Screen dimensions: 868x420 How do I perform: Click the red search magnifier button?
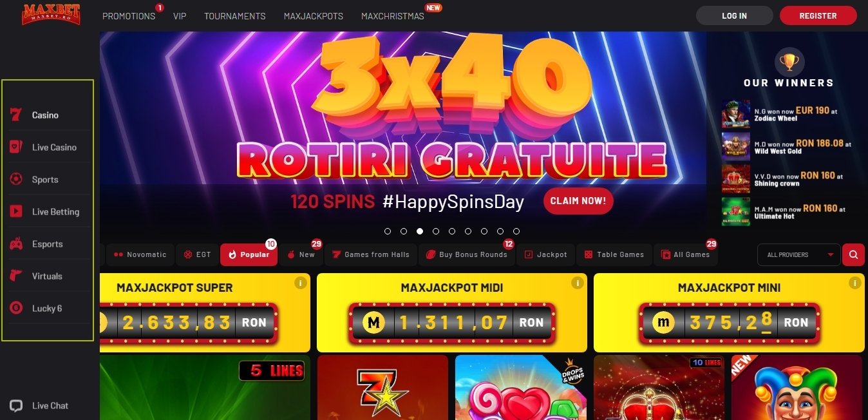pos(853,254)
